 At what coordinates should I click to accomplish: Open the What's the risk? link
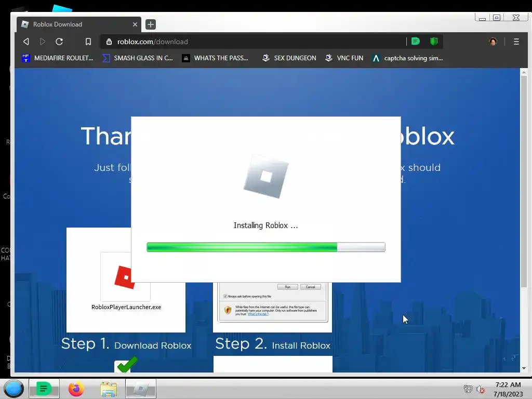(258, 314)
